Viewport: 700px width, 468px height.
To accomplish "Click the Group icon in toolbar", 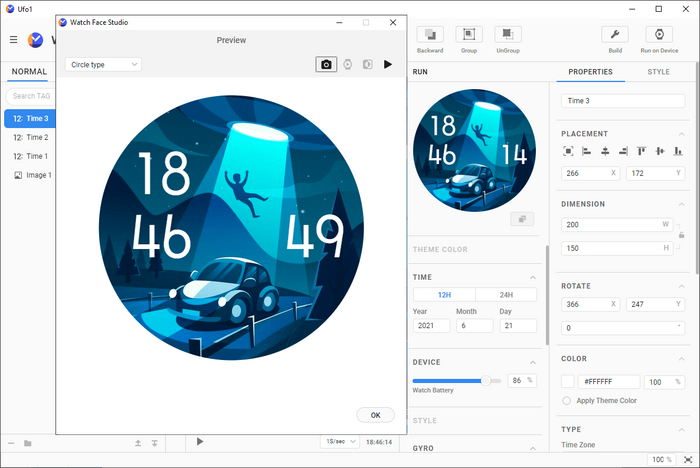I will (469, 35).
